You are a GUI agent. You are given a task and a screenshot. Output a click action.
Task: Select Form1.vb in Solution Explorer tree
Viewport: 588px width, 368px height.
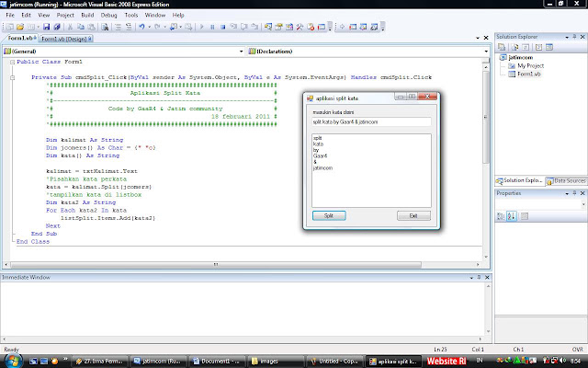(528, 74)
